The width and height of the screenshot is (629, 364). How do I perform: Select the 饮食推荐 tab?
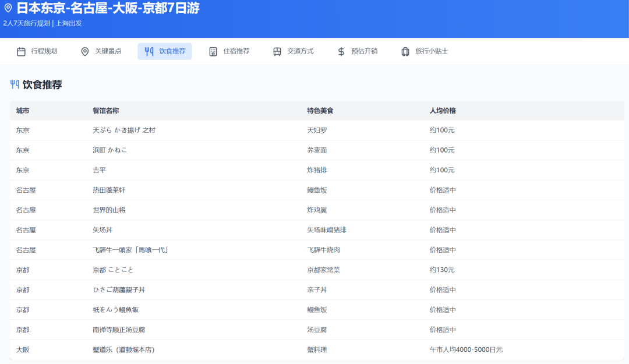[164, 51]
